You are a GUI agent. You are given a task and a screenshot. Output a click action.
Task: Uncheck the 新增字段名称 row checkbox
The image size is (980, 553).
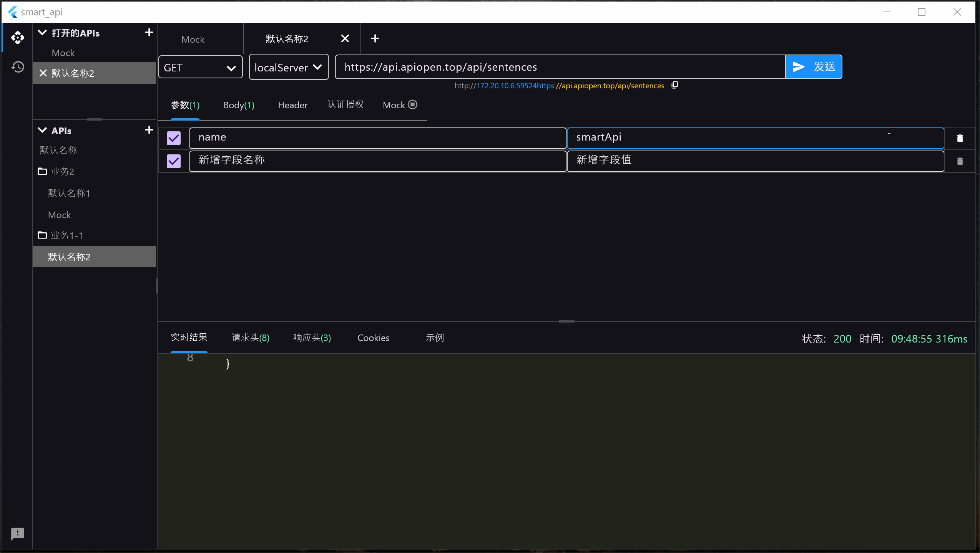(174, 161)
